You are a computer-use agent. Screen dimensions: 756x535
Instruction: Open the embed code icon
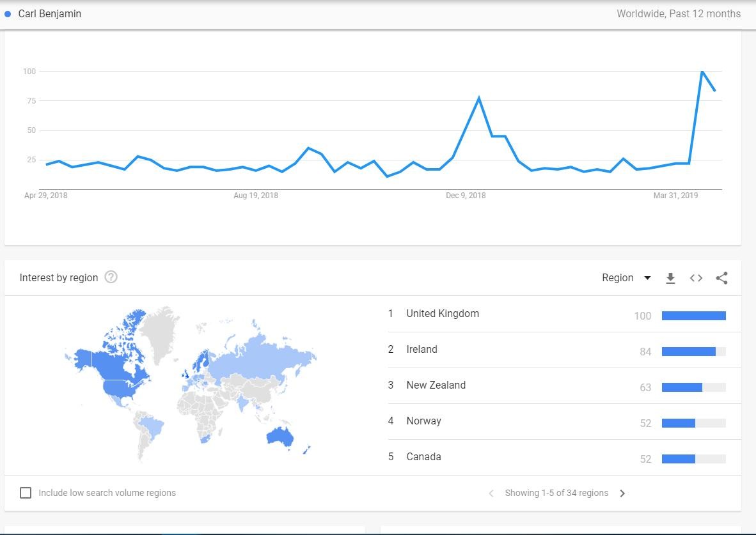click(696, 278)
